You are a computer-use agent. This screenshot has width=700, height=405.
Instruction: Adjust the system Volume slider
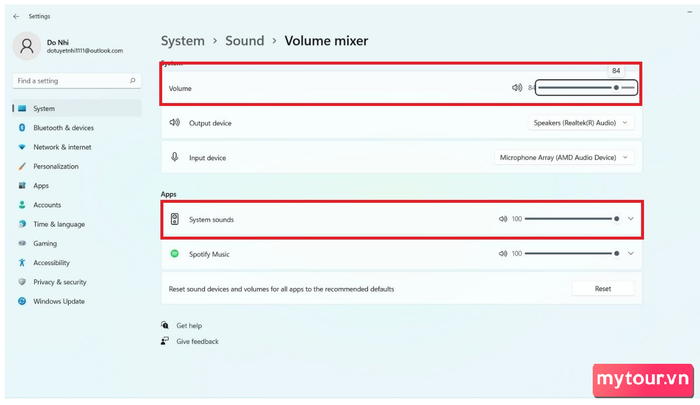pos(586,88)
